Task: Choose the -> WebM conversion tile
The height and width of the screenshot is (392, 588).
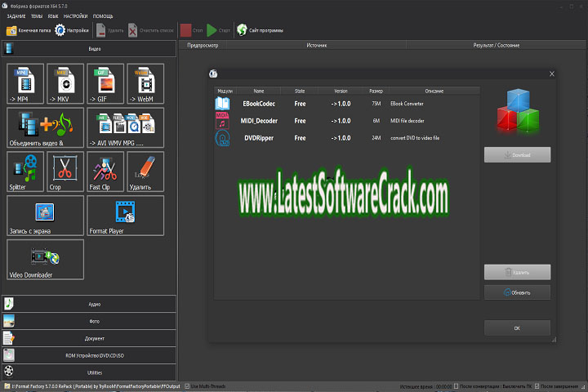Action: [145, 83]
